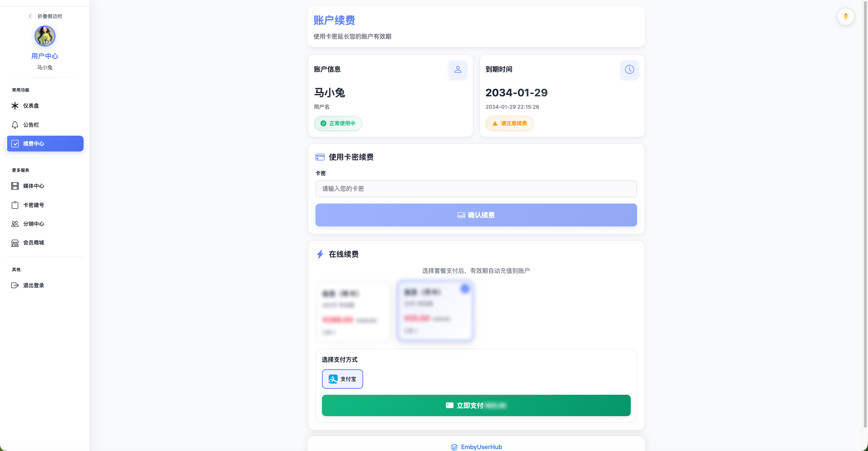
Task: Select the first blurred package card
Action: (x=353, y=312)
